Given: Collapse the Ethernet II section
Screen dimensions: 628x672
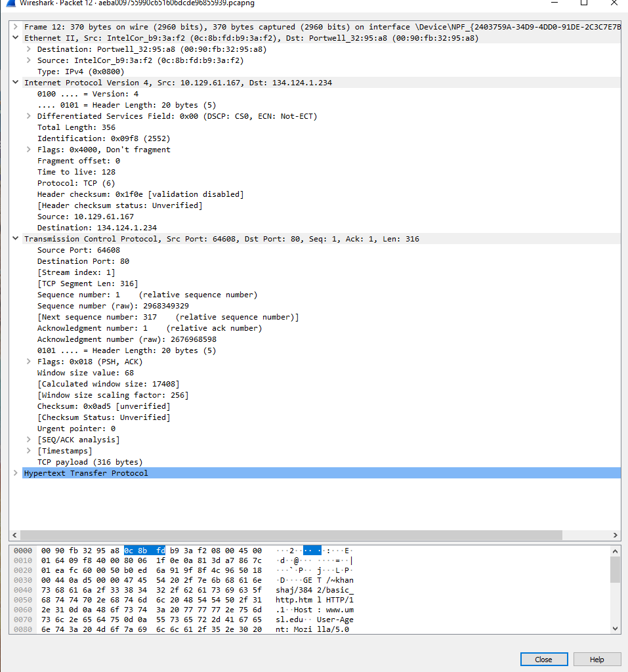Looking at the screenshot, I should coord(14,37).
